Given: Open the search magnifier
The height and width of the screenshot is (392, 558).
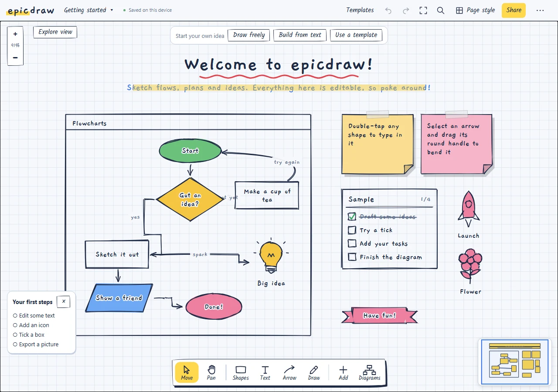Looking at the screenshot, I should (441, 10).
